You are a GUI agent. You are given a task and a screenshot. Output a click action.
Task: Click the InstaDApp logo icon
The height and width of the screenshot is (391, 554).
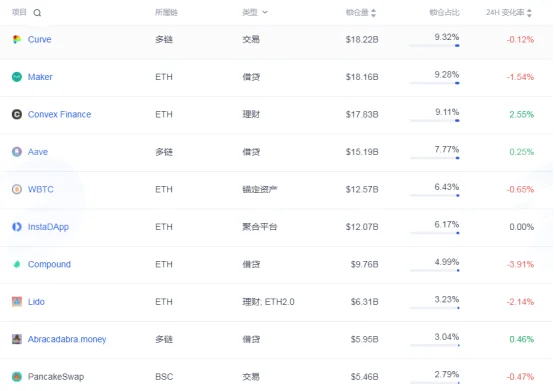(x=17, y=226)
